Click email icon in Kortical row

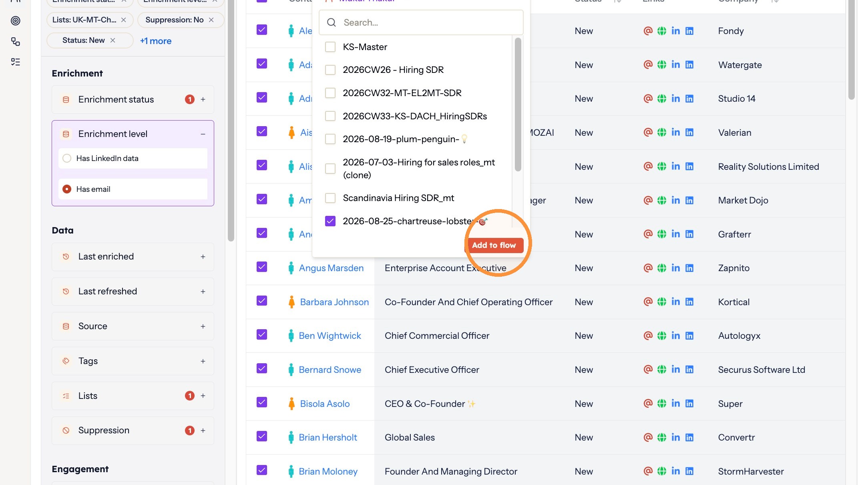point(648,302)
